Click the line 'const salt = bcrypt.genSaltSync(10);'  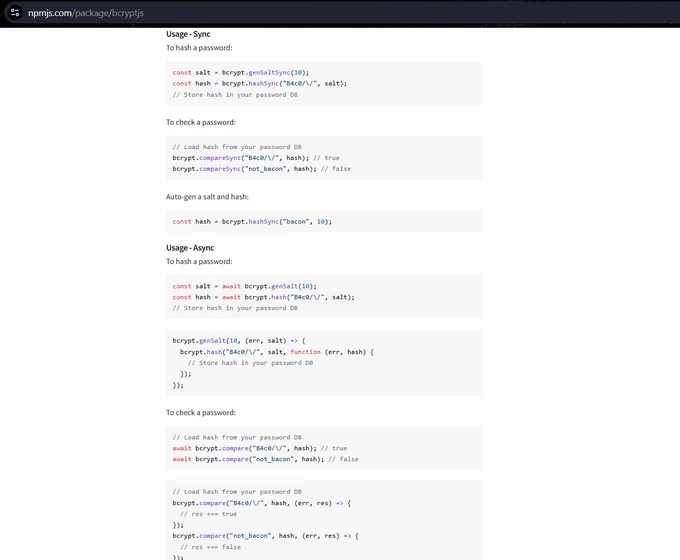(241, 72)
